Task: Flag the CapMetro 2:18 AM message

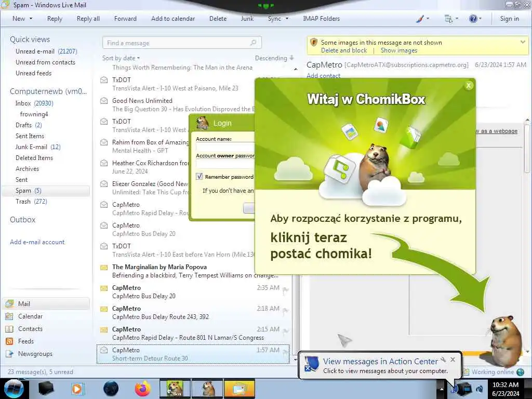Action: pos(286,311)
